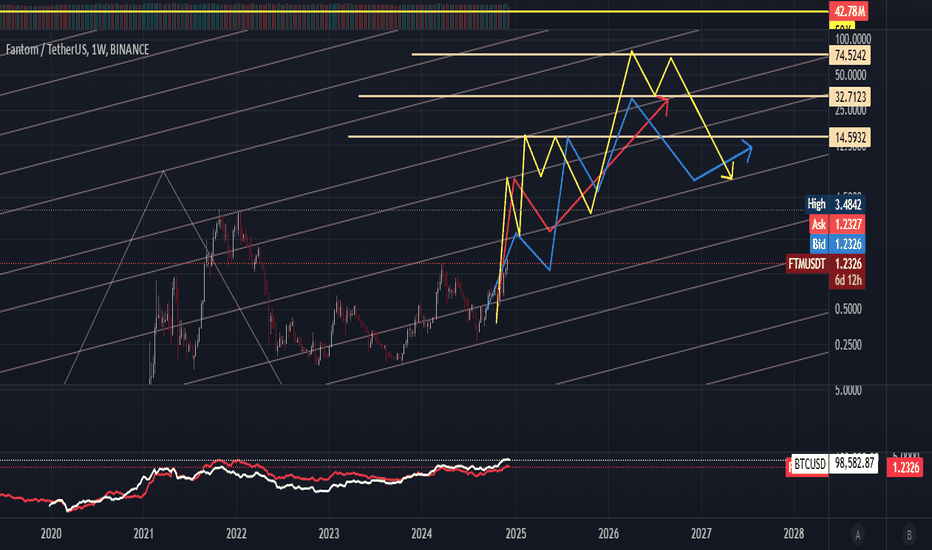The height and width of the screenshot is (550, 932).
Task: Click the 42.78M volume label
Action: (849, 11)
